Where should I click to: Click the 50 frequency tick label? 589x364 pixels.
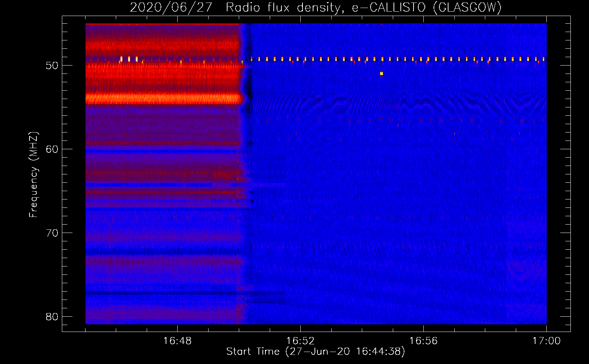(x=52, y=66)
